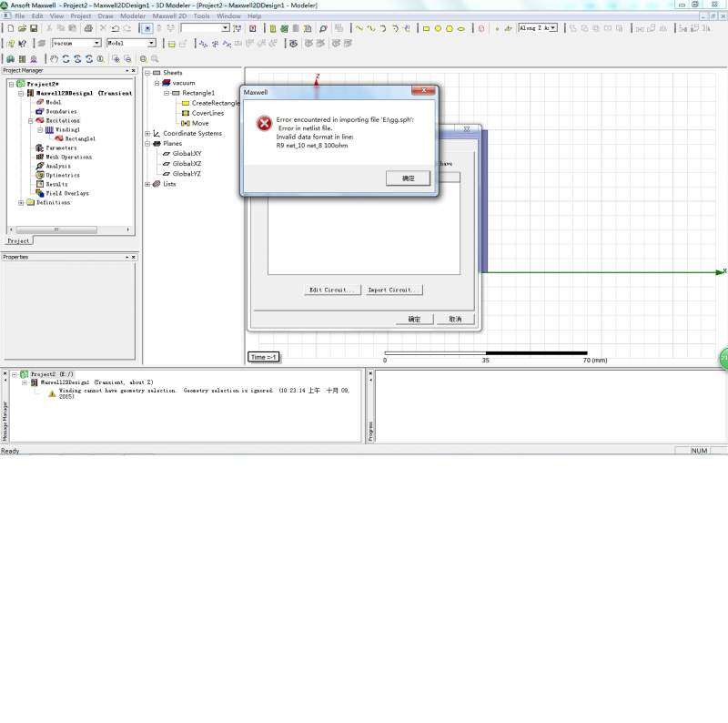This screenshot has width=728, height=723.
Task: Open the vacuum material dropdown
Action: click(x=96, y=43)
